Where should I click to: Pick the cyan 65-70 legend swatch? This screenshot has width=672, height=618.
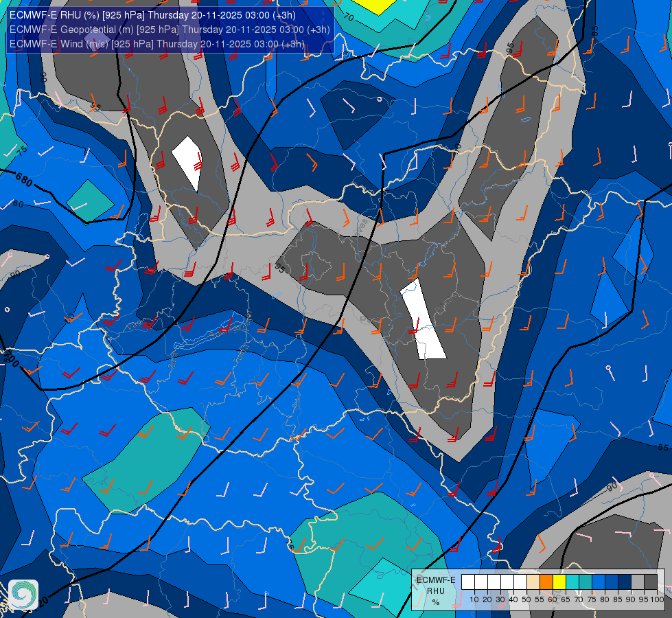pos(572,582)
